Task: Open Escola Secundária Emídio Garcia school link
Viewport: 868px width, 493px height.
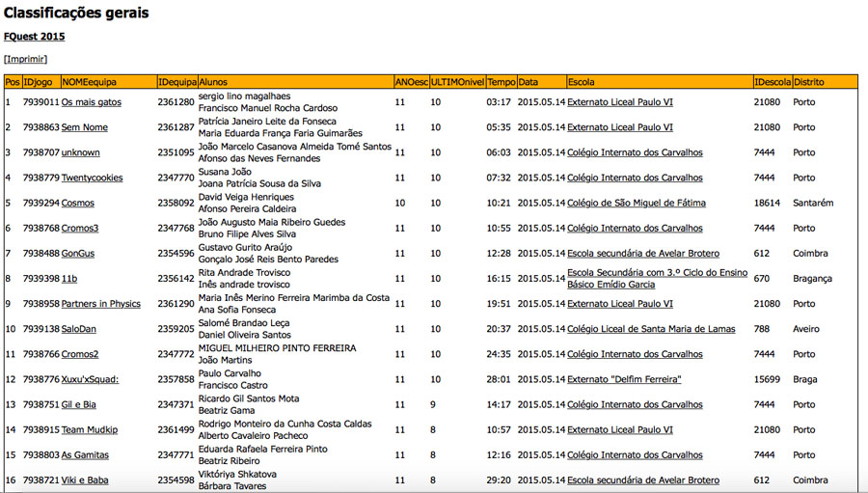Action: (657, 279)
